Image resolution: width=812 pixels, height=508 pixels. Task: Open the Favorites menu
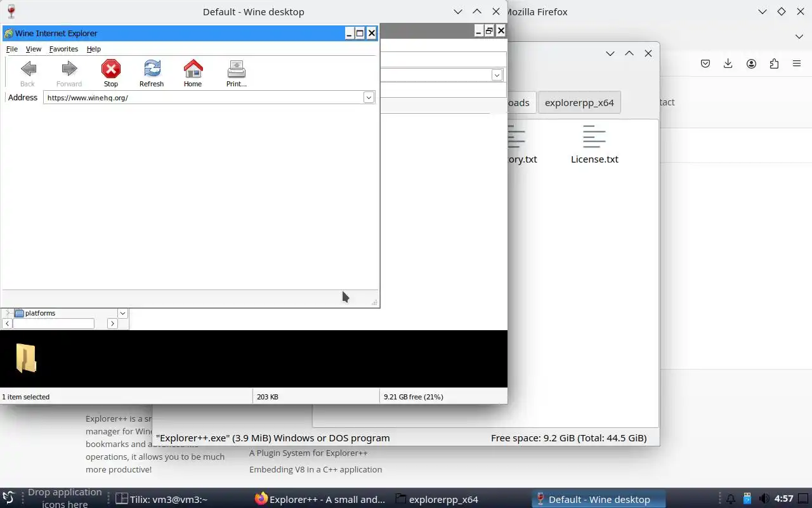63,49
